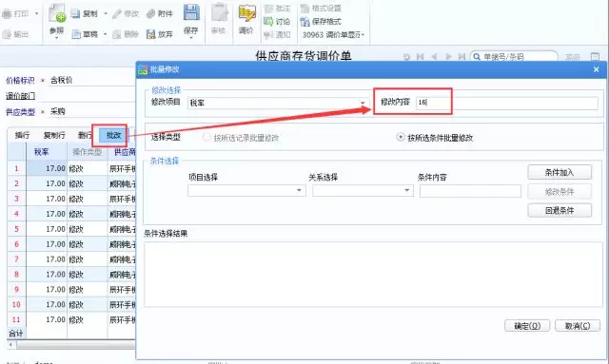Click 修改 cell in row 3
This screenshot has height=364, width=609.
tap(87, 199)
